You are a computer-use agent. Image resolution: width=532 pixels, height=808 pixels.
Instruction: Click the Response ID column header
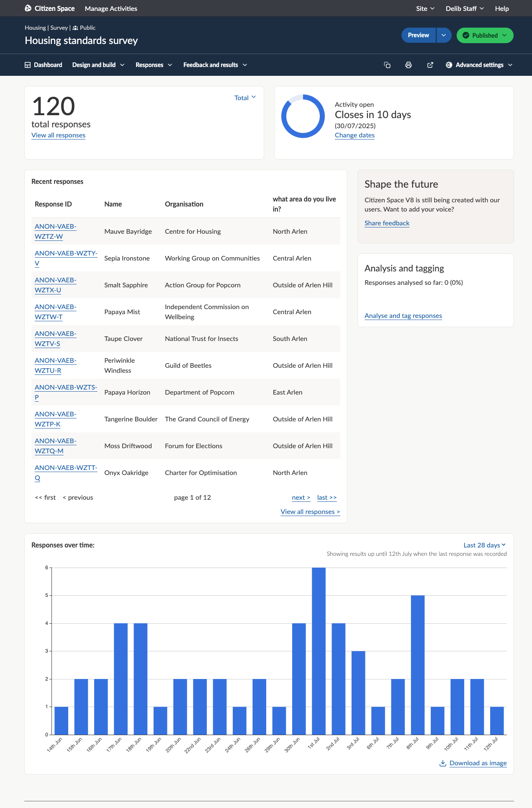[53, 204]
